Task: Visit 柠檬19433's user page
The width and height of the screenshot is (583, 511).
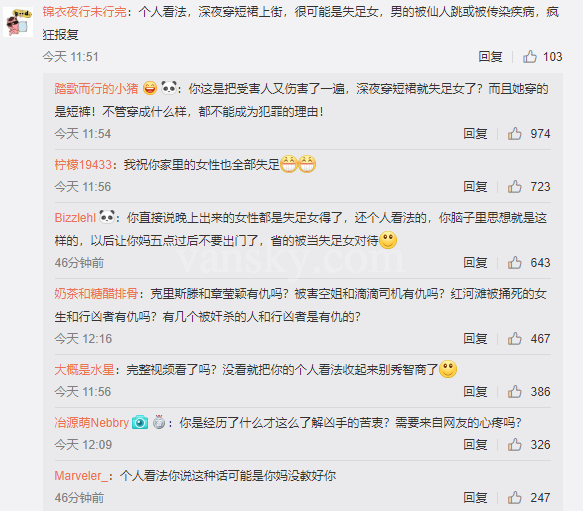Action: point(83,164)
